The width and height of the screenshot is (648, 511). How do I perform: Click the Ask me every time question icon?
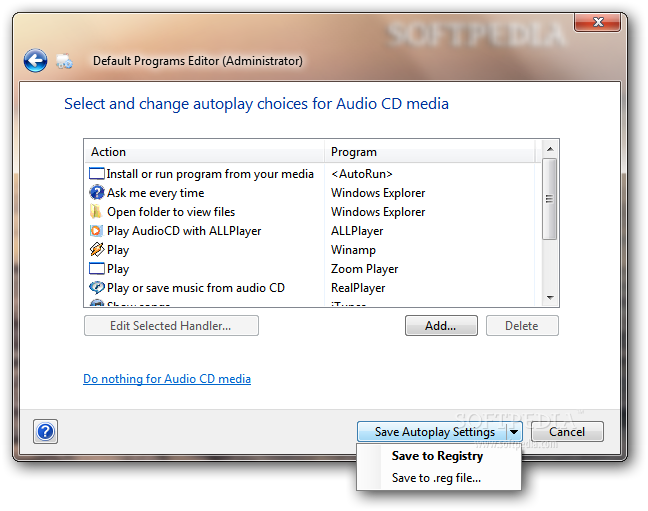97,193
